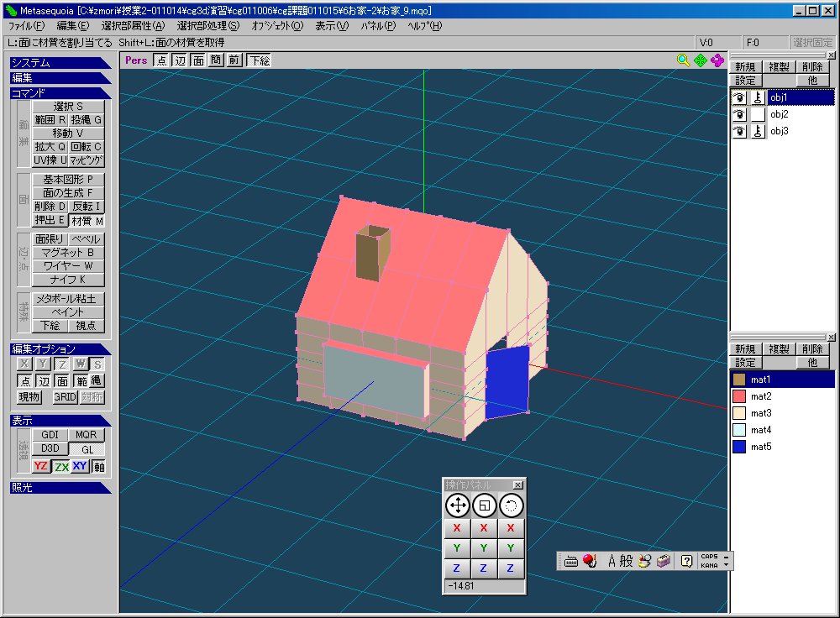This screenshot has width=840, height=618.
Task: Click the 'A' input mode IME icon
Action: [612, 561]
